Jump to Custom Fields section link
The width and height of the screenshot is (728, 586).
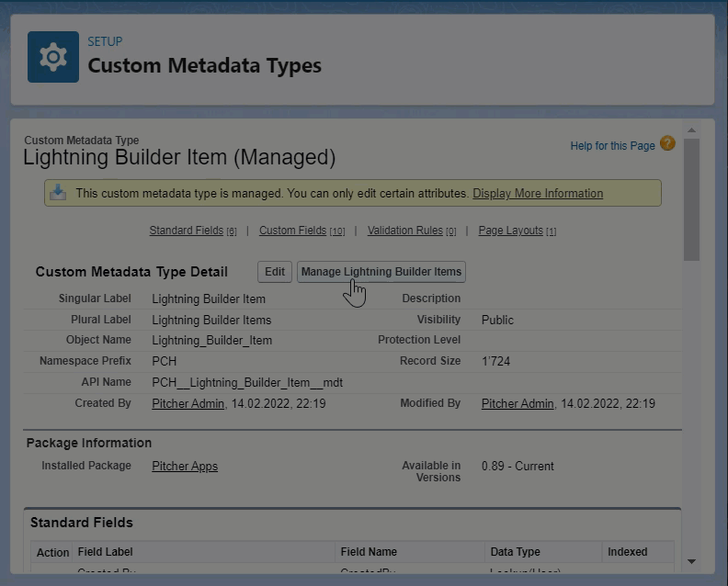(x=292, y=231)
